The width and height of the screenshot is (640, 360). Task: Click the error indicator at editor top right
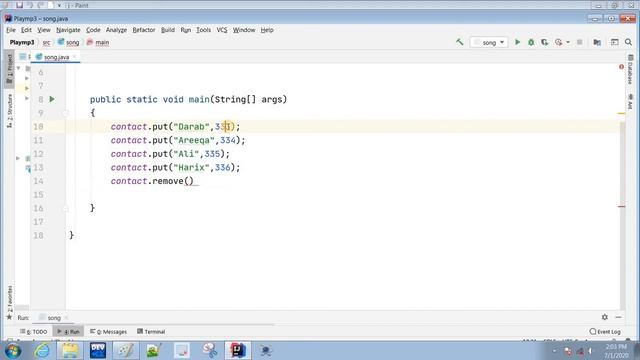621,67
